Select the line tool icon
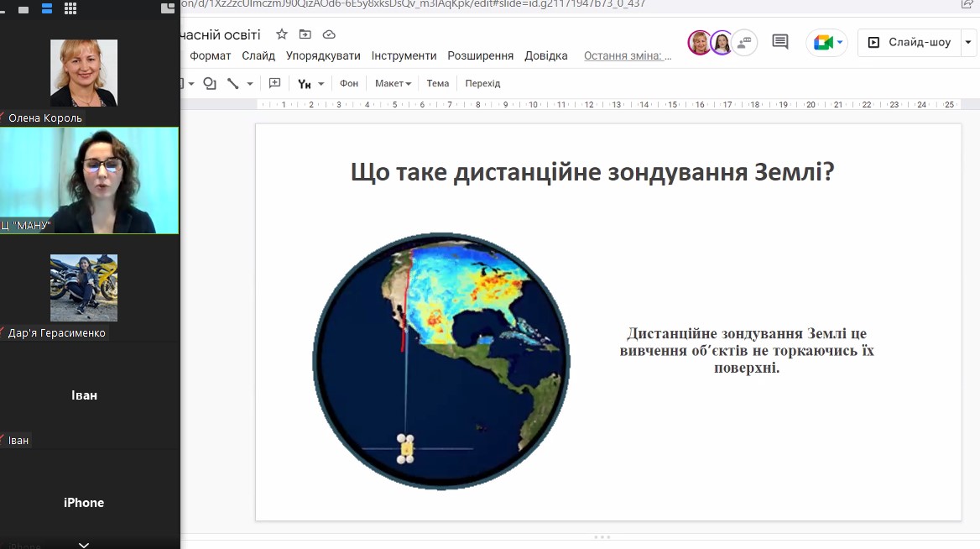 tap(233, 83)
